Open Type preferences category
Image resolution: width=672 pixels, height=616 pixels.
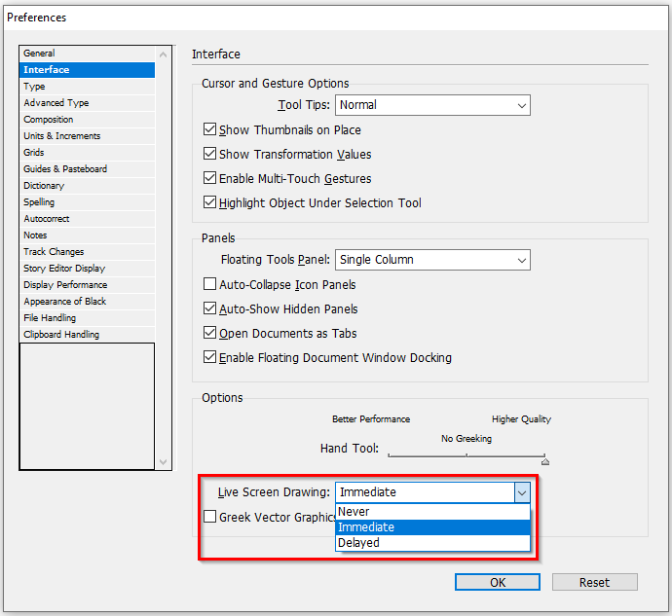(x=87, y=87)
